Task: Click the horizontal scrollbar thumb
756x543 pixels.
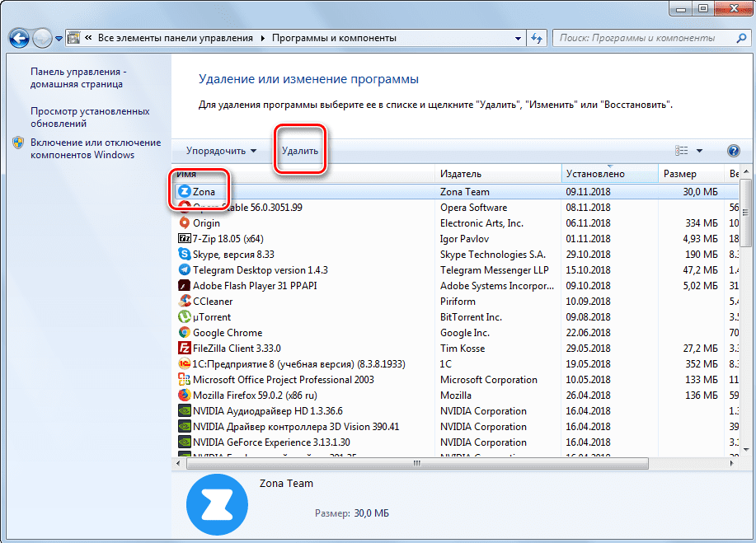Action: pos(417,464)
